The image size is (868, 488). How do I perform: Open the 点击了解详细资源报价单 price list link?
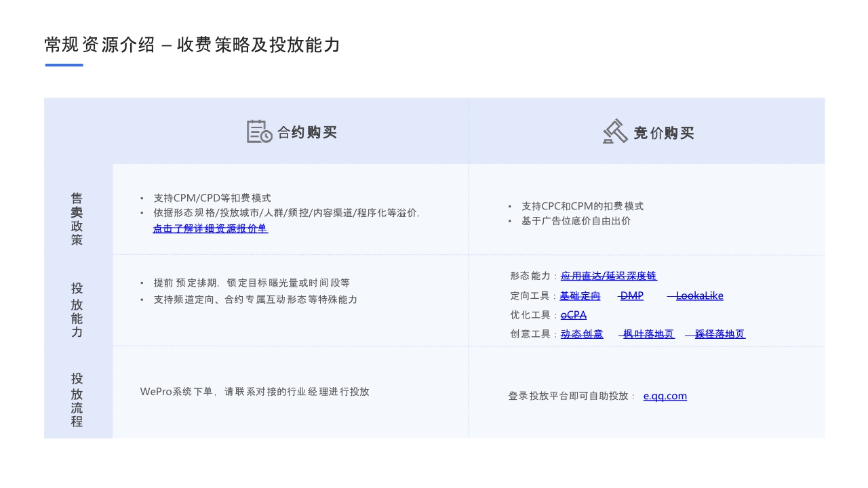(210, 229)
